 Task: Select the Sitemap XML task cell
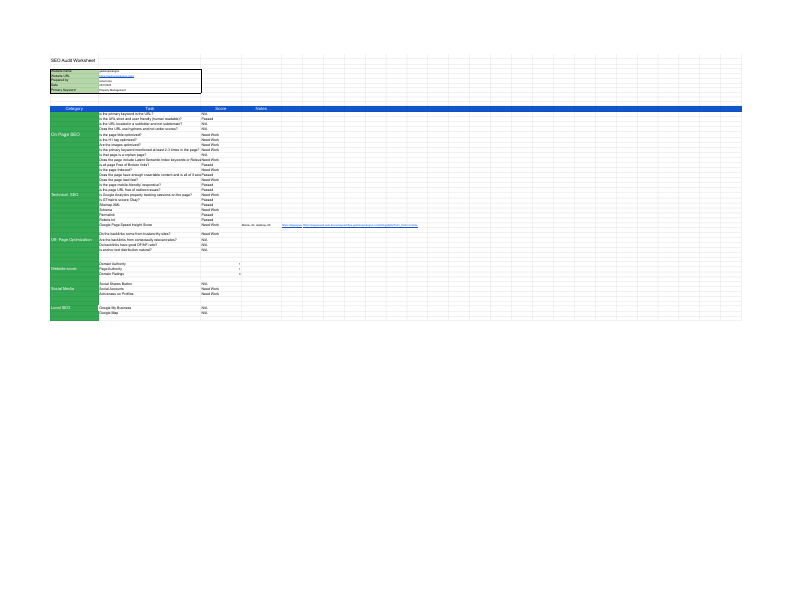pyautogui.click(x=150, y=205)
